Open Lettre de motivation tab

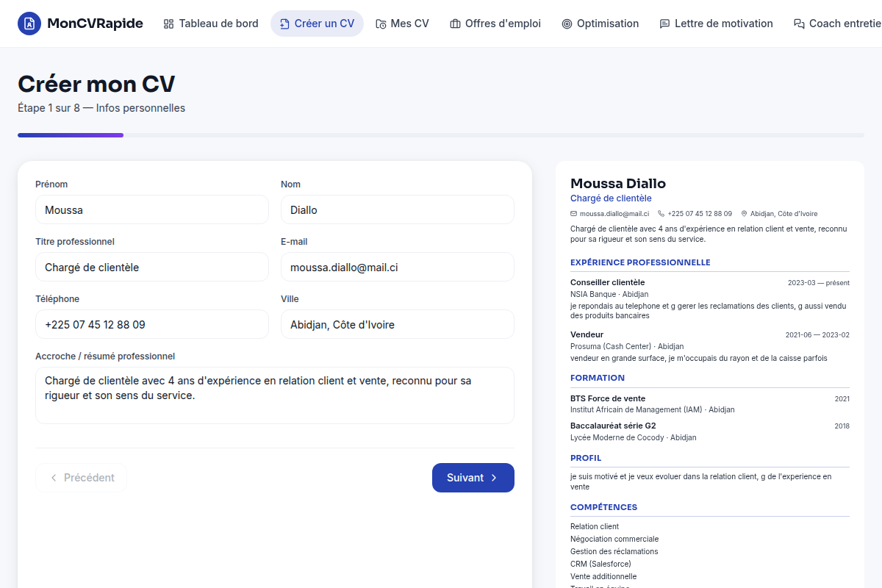[716, 24]
